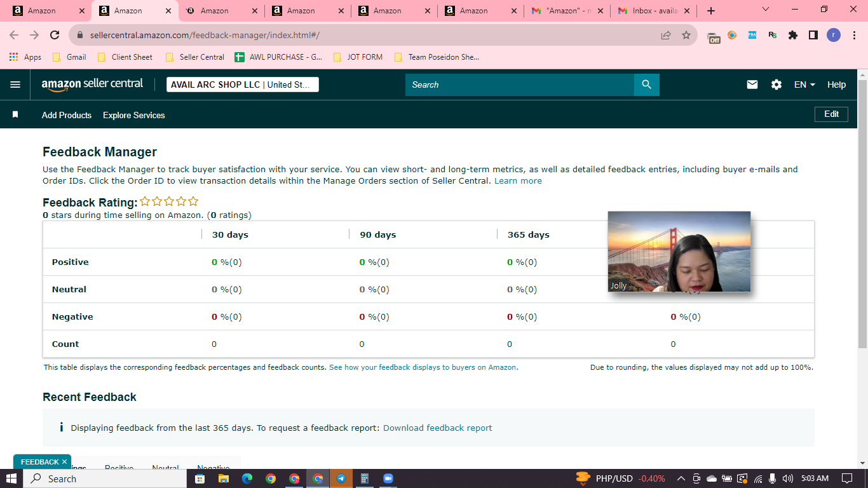This screenshot has height=488, width=868.
Task: Switch to the first Amazon tab
Action: (x=48, y=11)
